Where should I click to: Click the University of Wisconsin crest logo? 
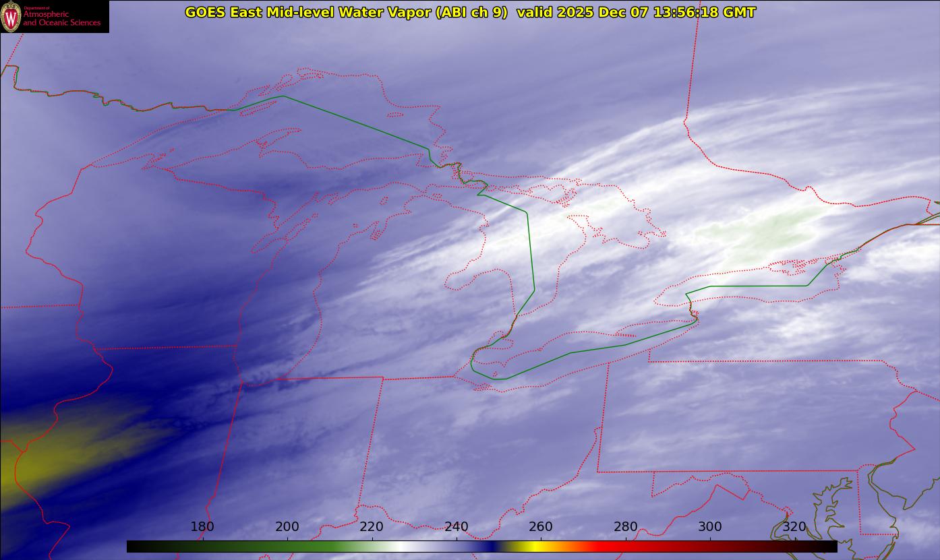tap(11, 16)
